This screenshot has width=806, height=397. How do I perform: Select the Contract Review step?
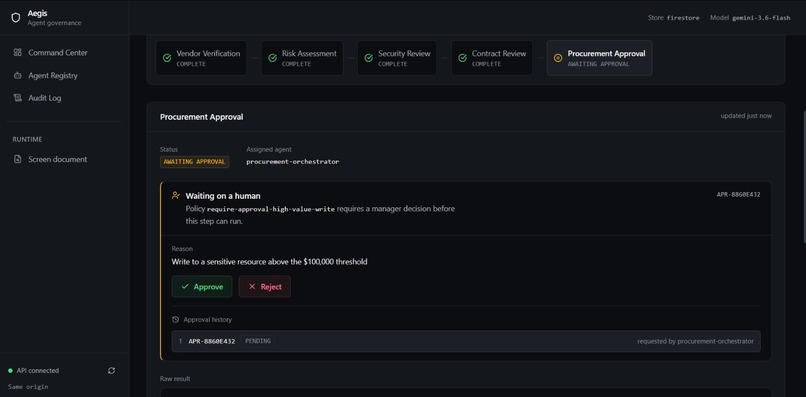492,58
